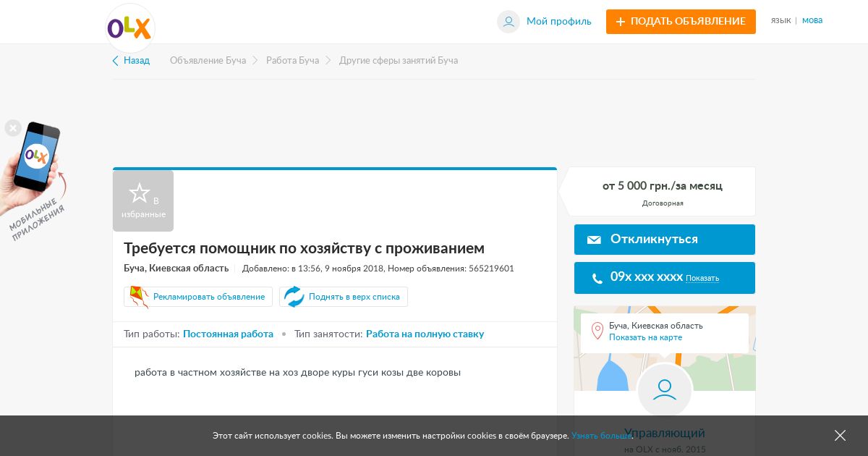This screenshot has width=868, height=456.
Task: Open Работа Буча breadcrumb
Action: tap(292, 61)
